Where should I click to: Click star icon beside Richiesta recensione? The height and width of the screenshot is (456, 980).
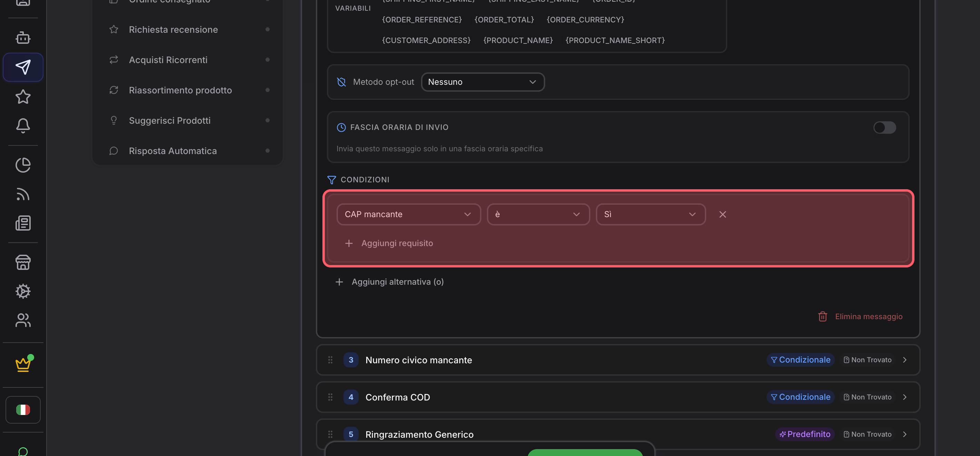114,29
